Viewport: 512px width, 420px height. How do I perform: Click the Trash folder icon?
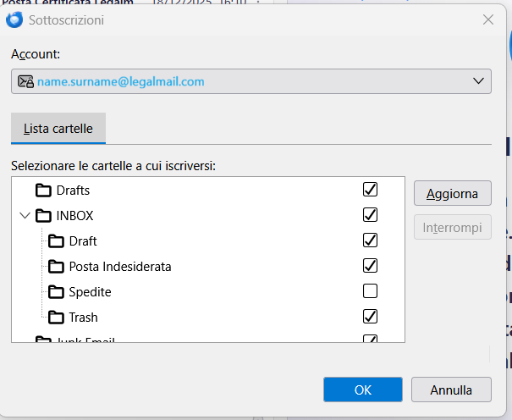(x=57, y=318)
